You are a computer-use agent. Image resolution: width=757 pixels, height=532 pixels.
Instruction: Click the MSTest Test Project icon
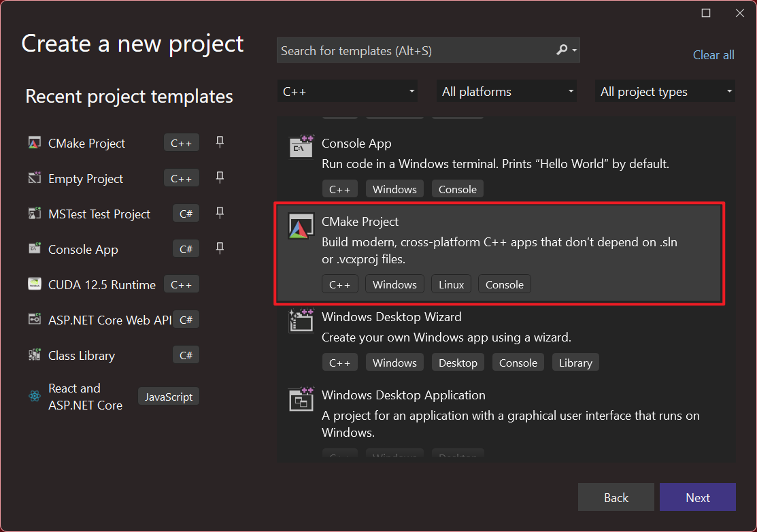35,214
